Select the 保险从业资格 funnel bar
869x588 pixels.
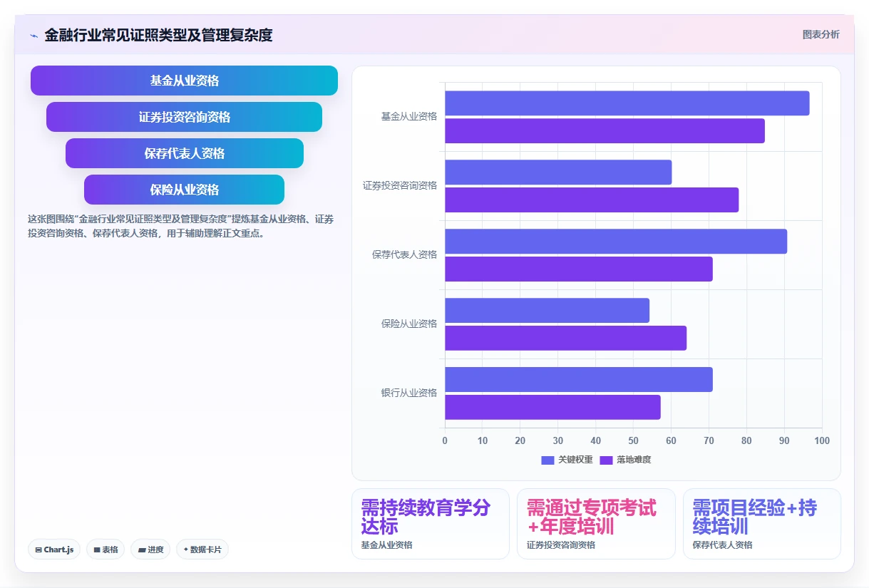[x=184, y=190]
